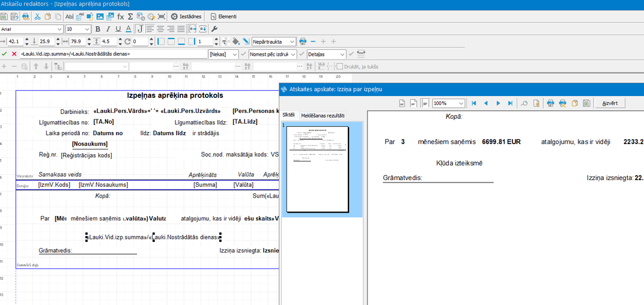
Task: Go to next page in preview
Action: [x=498, y=103]
